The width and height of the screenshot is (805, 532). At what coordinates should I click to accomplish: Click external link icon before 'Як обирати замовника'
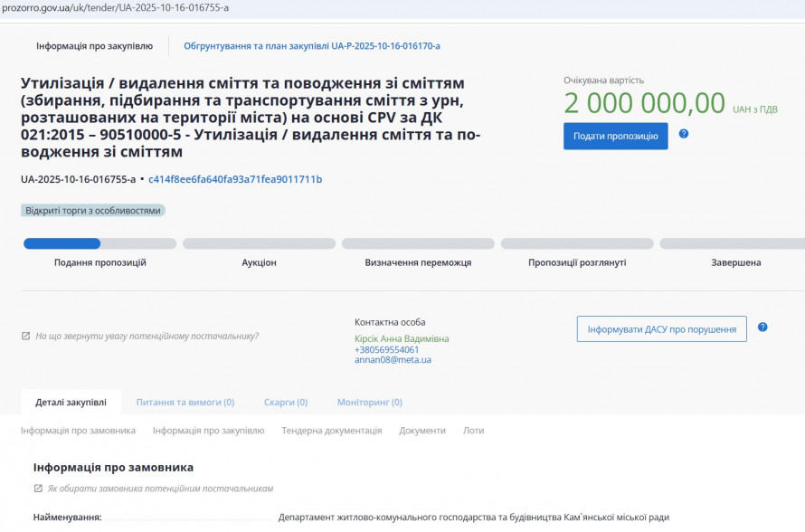coord(38,489)
